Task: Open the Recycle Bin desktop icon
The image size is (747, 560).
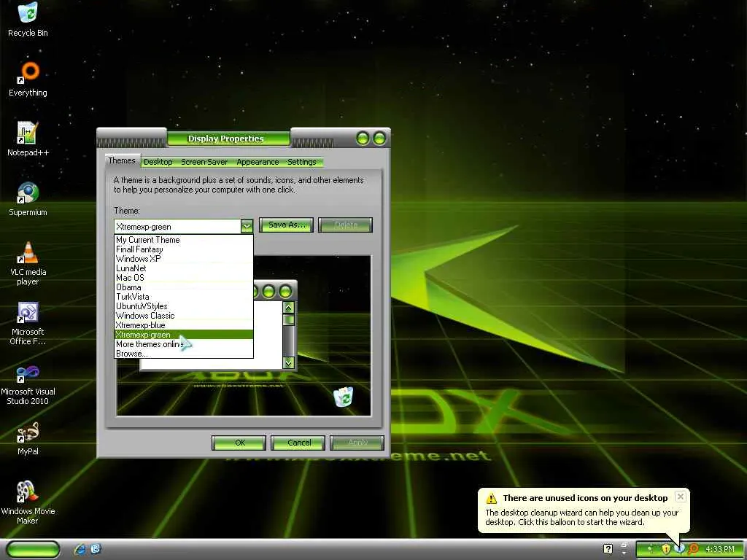Action: [x=28, y=19]
